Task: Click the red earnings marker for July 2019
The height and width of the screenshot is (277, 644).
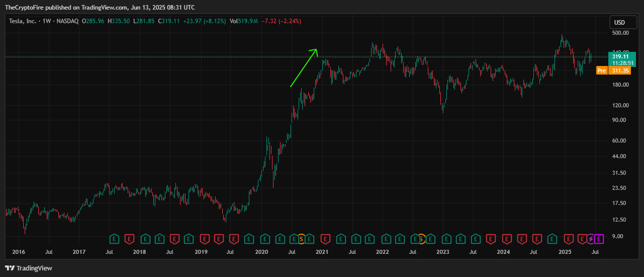Action: pos(234,239)
